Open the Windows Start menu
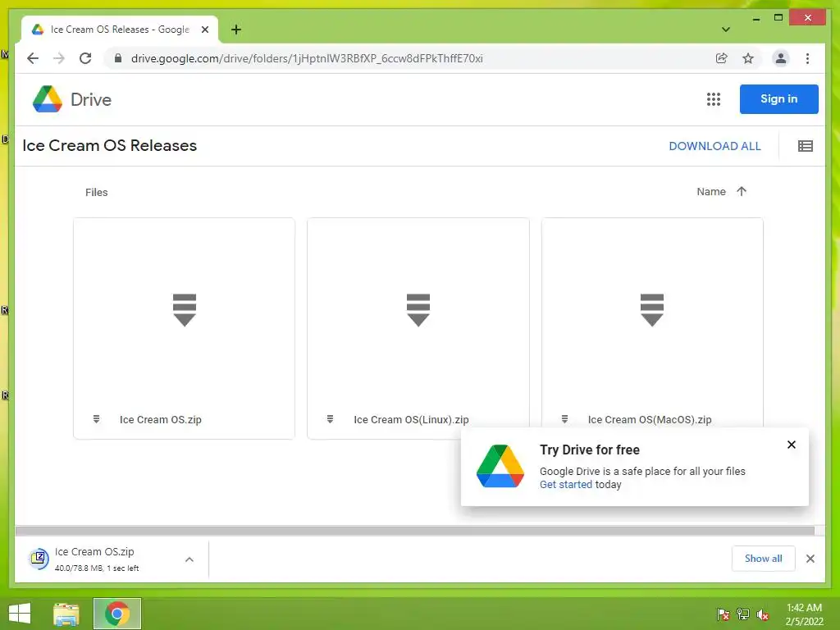This screenshot has width=840, height=630. [x=20, y=614]
